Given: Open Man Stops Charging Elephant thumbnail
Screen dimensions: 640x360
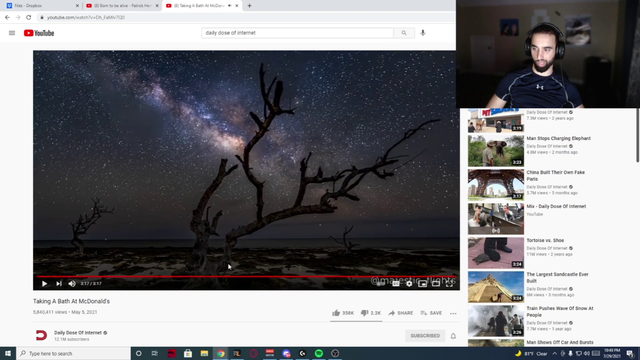Looking at the screenshot, I should [x=496, y=151].
